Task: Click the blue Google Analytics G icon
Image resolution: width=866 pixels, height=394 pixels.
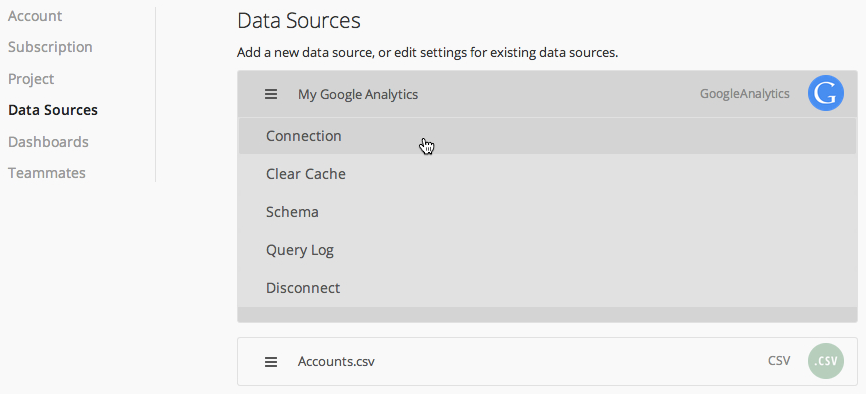Action: [826, 93]
